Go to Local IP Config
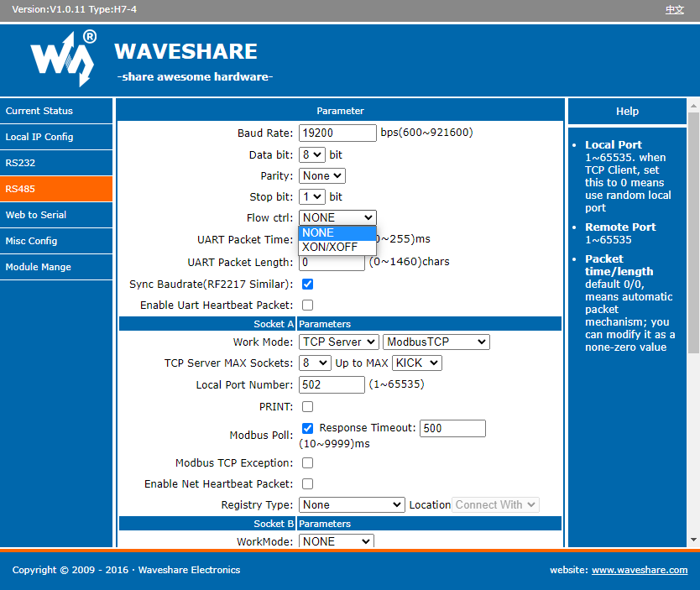Image resolution: width=700 pixels, height=590 pixels. tap(55, 137)
